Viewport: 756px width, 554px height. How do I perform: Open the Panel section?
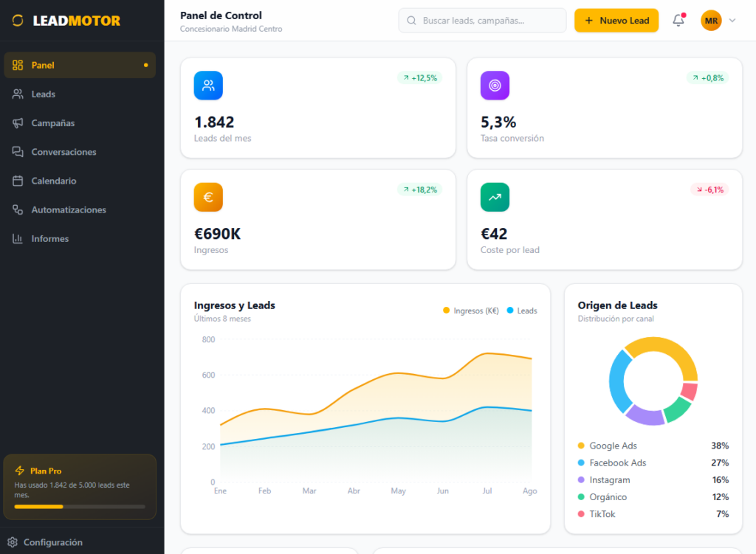(80, 65)
